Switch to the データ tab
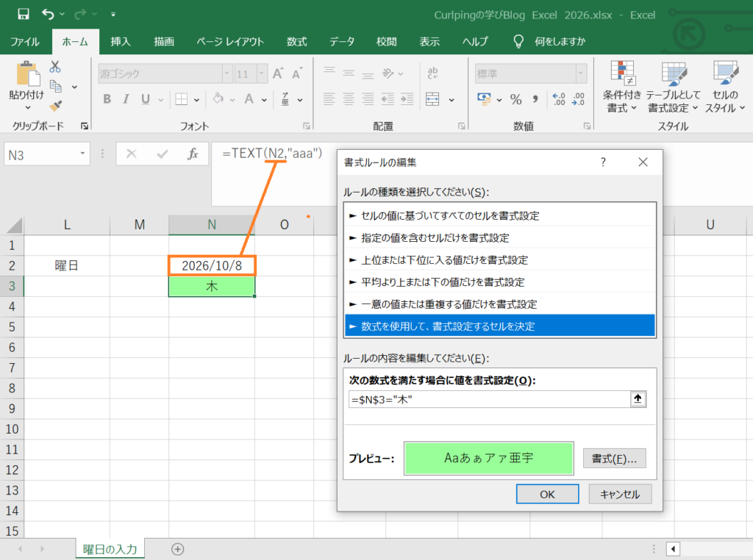753x560 pixels. [341, 42]
